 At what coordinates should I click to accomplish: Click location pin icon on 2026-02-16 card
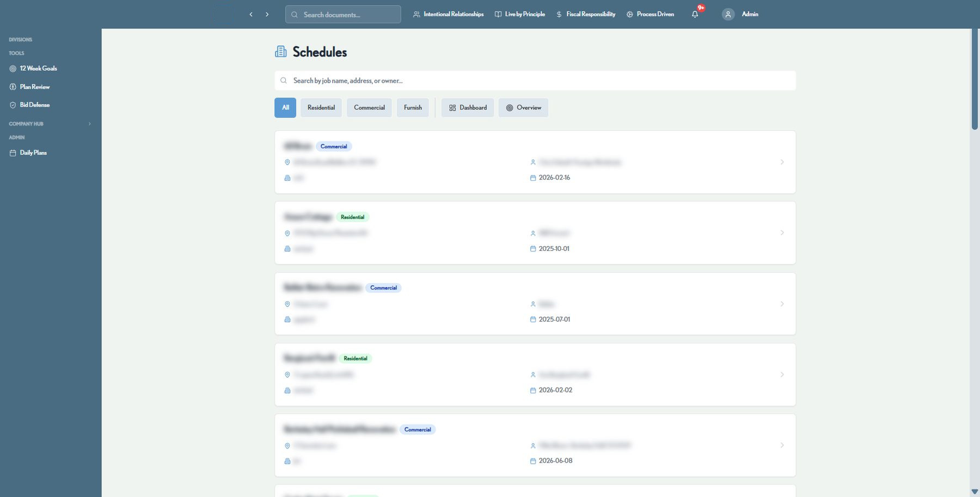tap(287, 162)
